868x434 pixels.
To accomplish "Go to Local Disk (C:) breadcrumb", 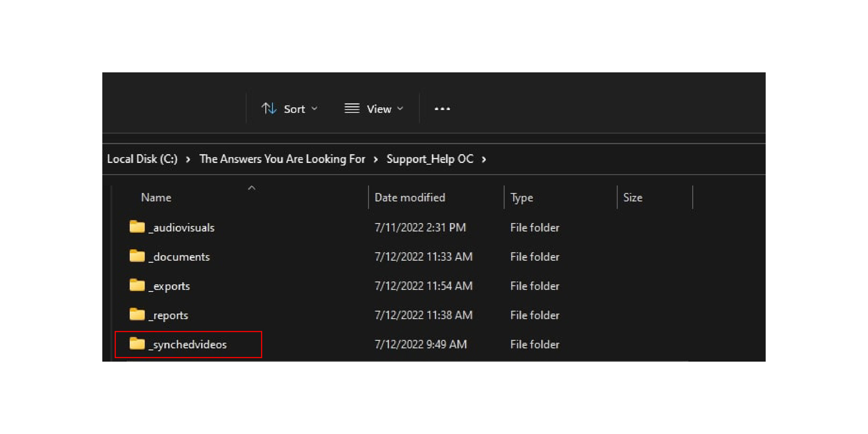I will pyautogui.click(x=142, y=159).
